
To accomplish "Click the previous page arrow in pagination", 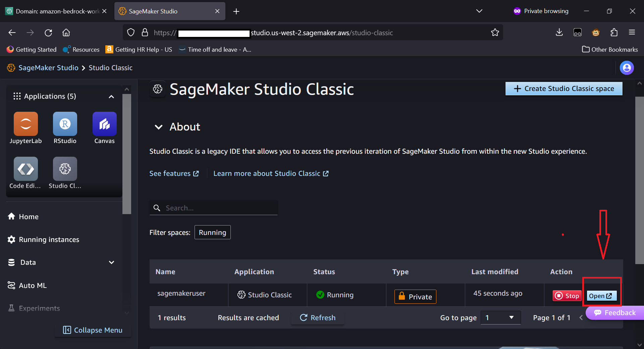I will (581, 317).
